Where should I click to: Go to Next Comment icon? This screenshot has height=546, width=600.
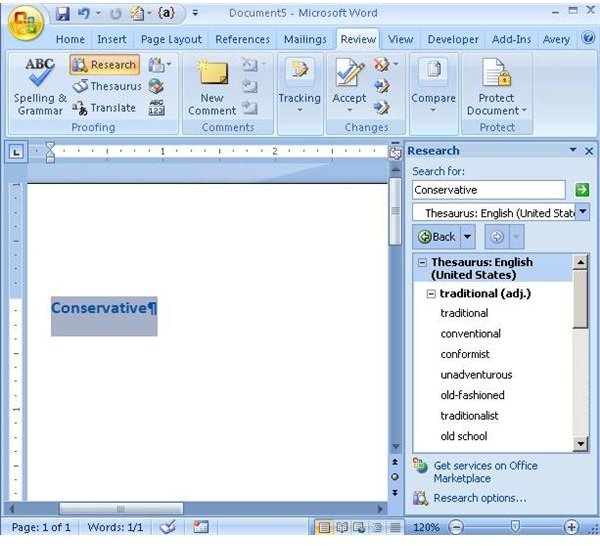[x=249, y=108]
